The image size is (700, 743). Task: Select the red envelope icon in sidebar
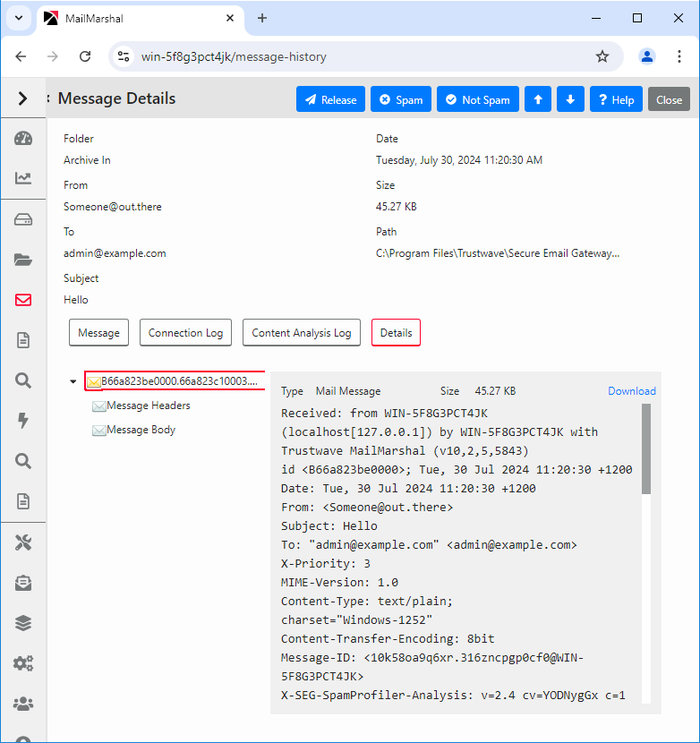pyautogui.click(x=23, y=300)
